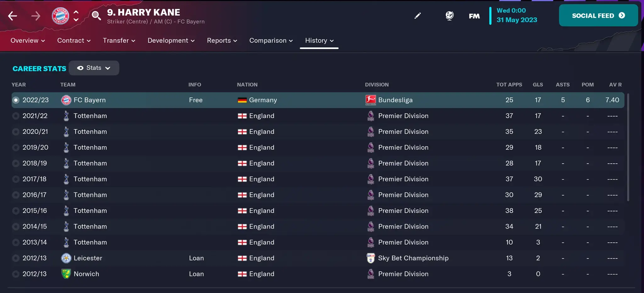Click the Leicester club badge in table
This screenshot has width=644, height=293.
tap(66, 258)
